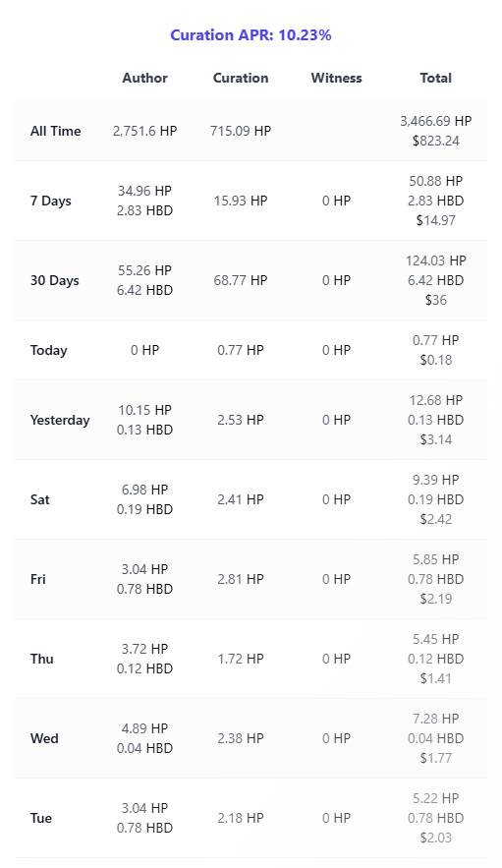
Task: Click the All Time row label
Action: click(x=56, y=131)
